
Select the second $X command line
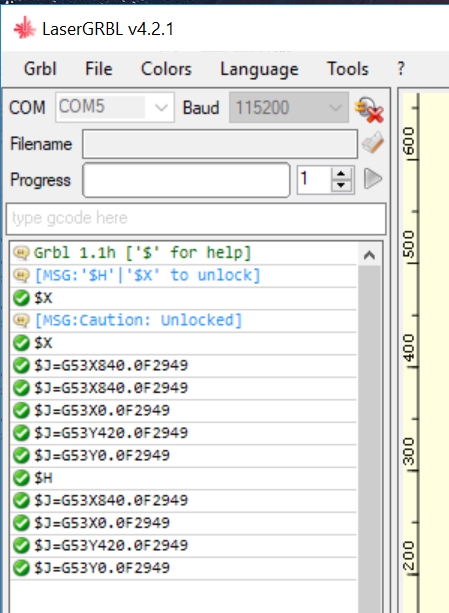pyautogui.click(x=184, y=343)
